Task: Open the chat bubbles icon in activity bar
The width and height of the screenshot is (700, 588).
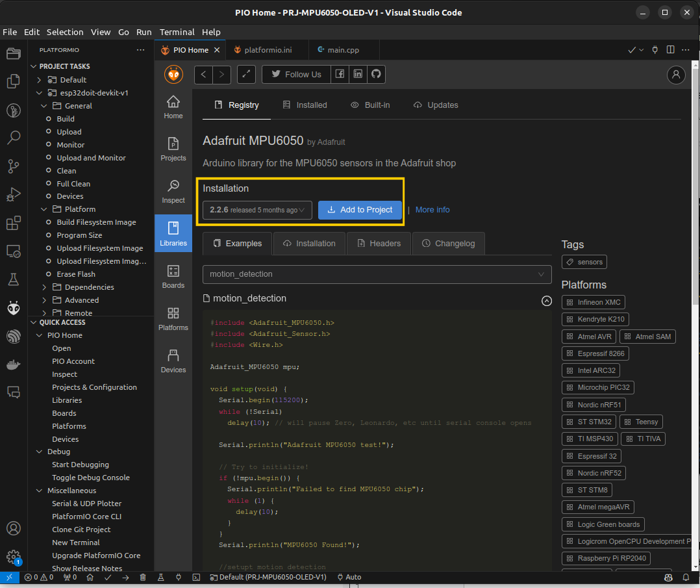Action: [14, 392]
